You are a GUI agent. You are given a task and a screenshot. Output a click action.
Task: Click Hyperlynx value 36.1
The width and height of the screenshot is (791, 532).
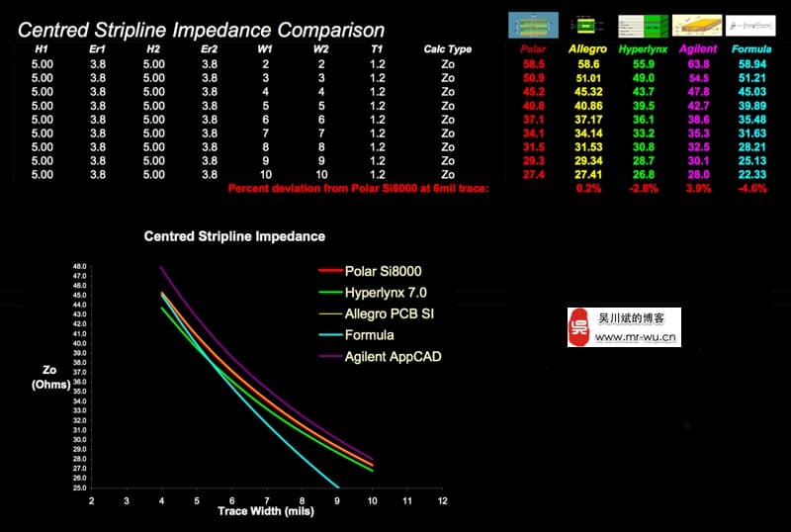[x=644, y=120]
